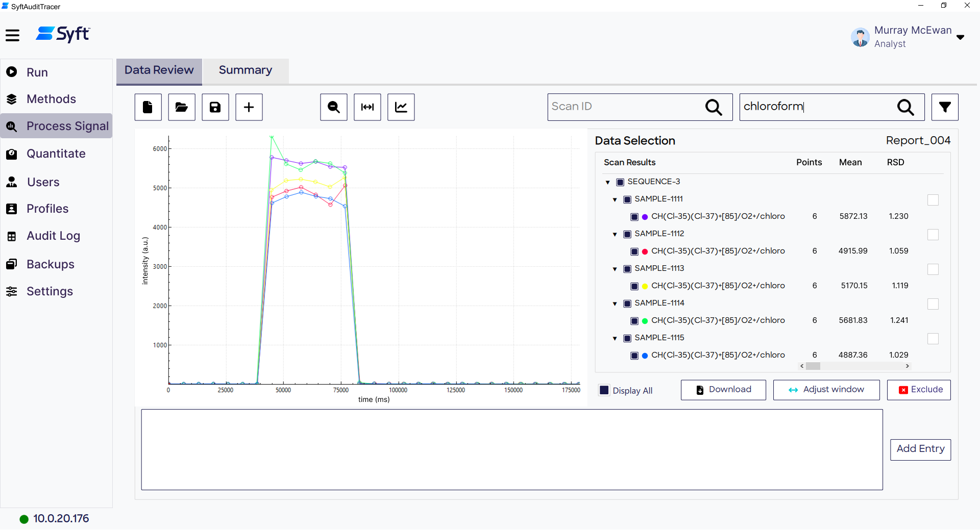Tick the empty box right of SAMPLE-1113

click(933, 269)
